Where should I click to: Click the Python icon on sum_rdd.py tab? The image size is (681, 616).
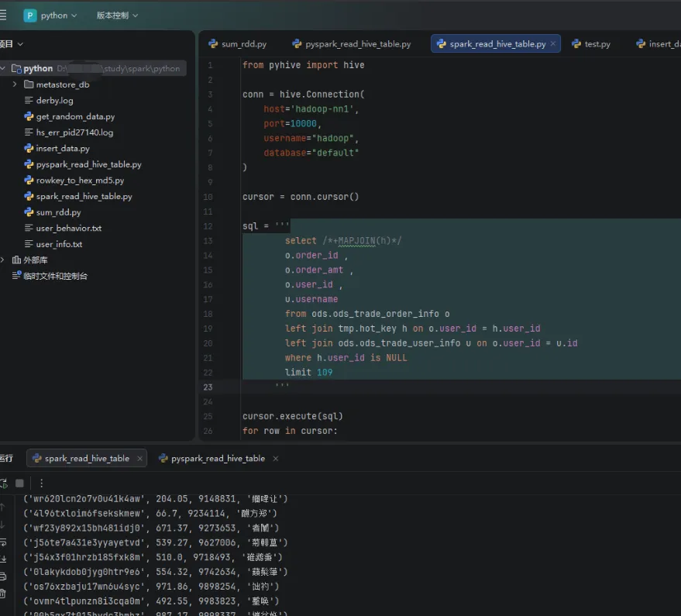[213, 43]
